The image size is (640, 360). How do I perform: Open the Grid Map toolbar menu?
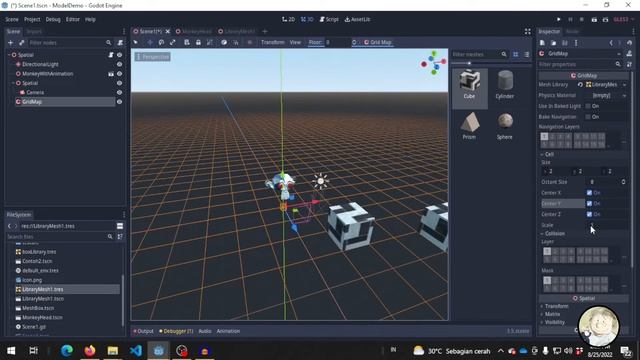click(378, 42)
